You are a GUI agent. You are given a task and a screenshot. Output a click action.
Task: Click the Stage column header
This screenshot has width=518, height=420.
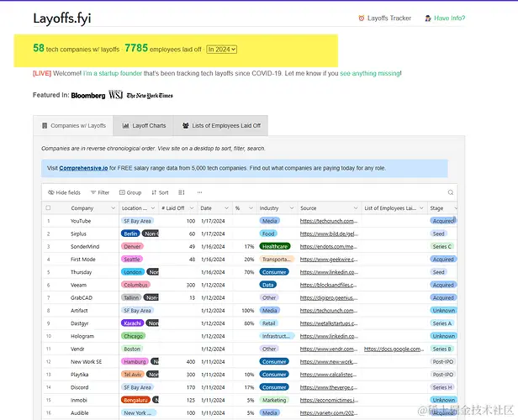click(x=442, y=208)
